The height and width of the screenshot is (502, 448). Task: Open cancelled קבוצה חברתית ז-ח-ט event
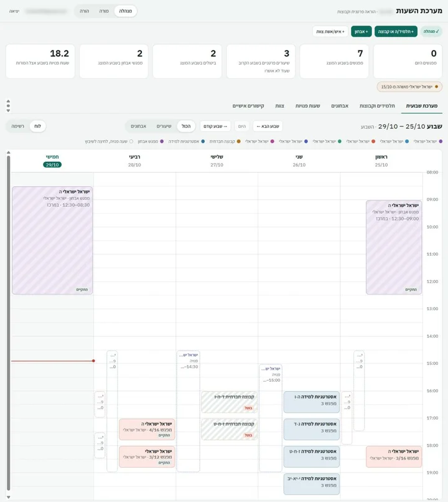pos(229,429)
